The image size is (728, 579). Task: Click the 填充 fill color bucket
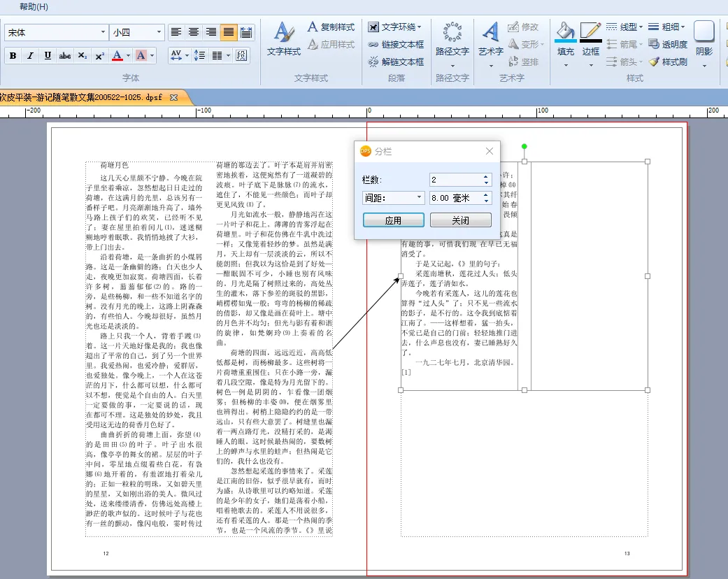[x=565, y=32]
